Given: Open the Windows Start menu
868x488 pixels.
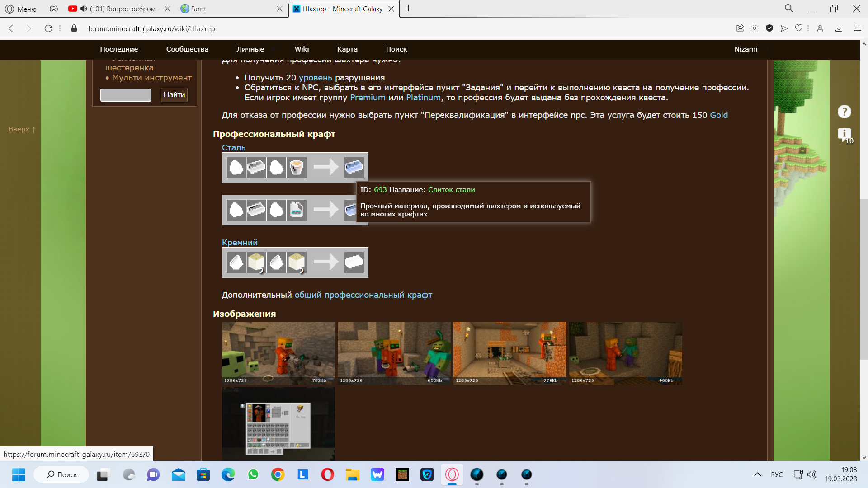Looking at the screenshot, I should click(x=19, y=474).
